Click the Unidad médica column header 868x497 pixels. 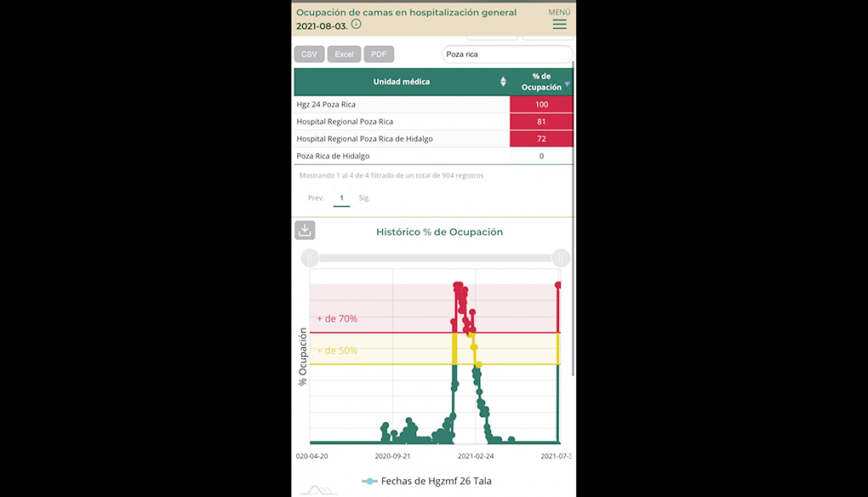[x=401, y=82]
